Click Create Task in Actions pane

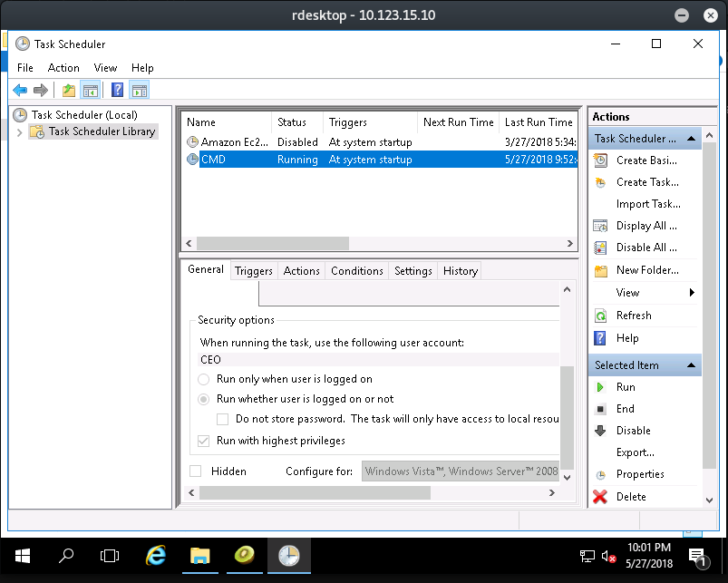[x=646, y=182]
